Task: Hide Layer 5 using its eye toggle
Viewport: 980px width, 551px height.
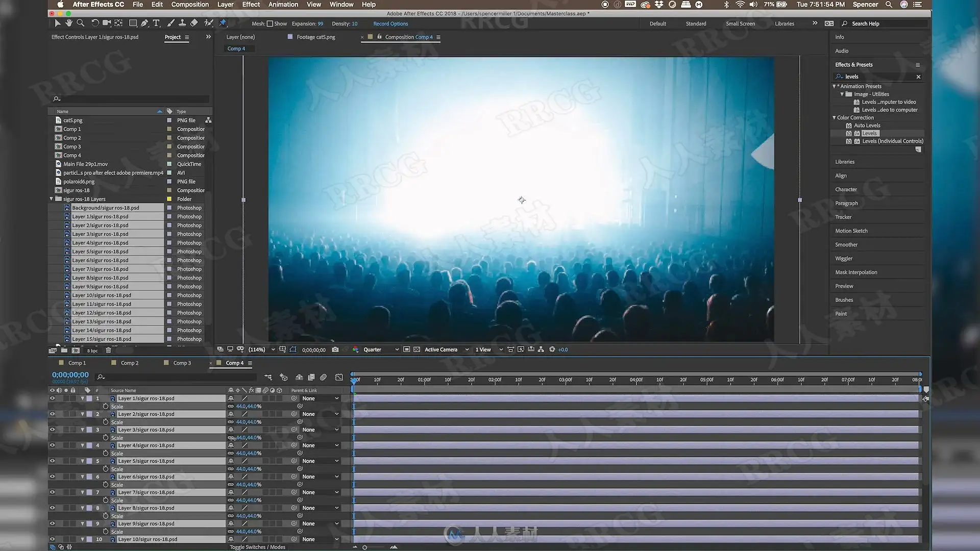Action: [52, 461]
